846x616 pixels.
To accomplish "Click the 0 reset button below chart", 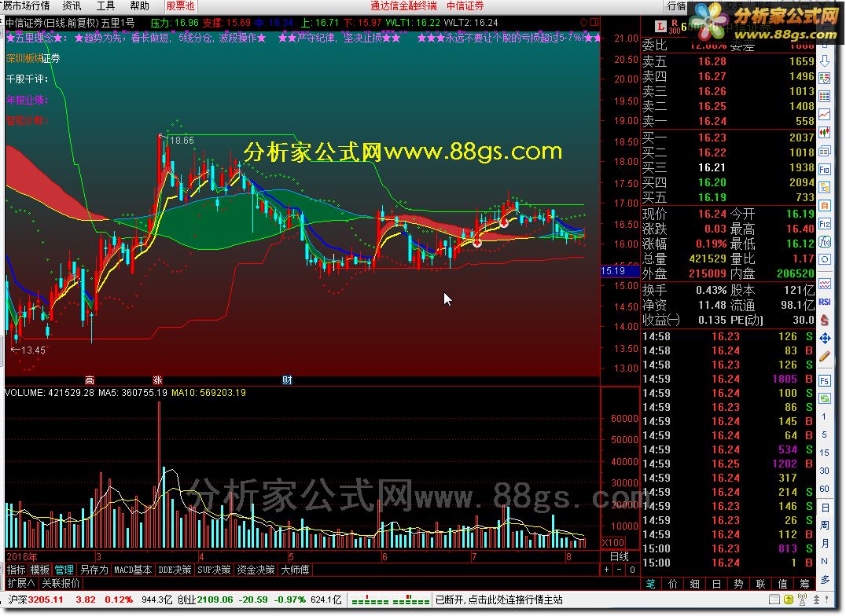I will (632, 570).
